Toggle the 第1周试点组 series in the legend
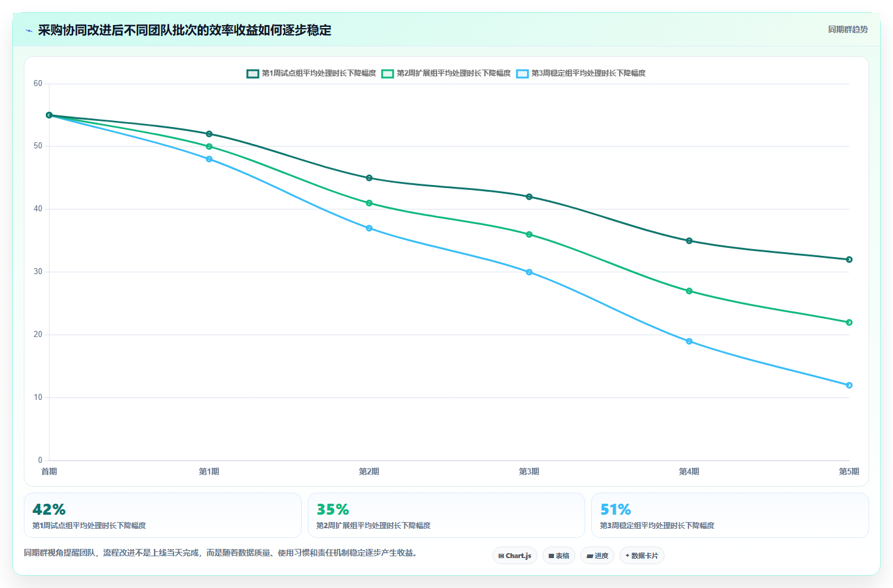 (312, 73)
